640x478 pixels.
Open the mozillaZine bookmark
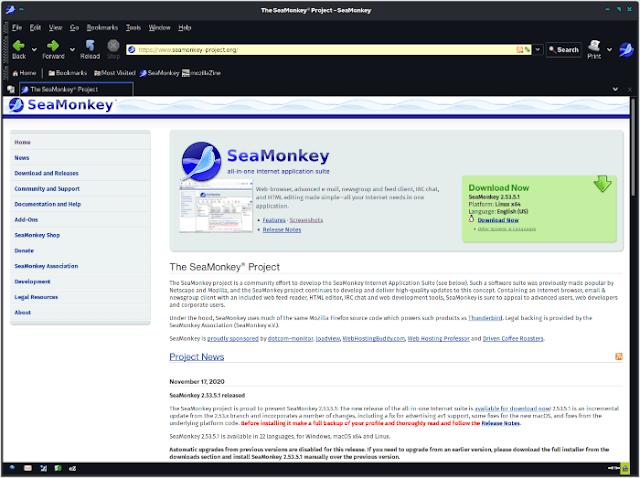coord(202,73)
